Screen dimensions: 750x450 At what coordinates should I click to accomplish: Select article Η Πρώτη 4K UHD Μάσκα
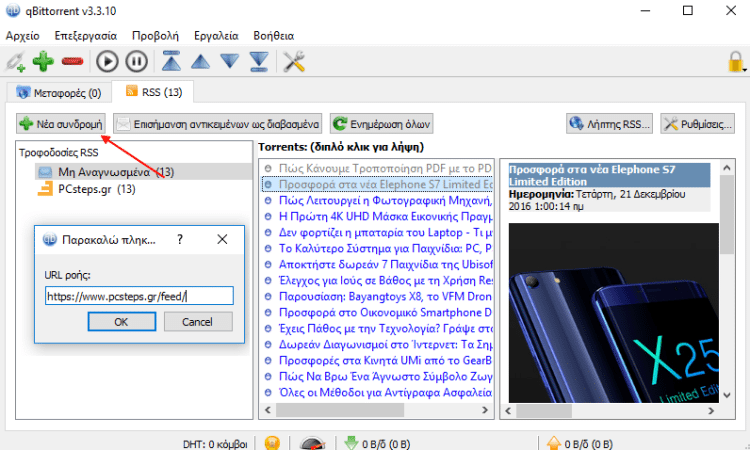[x=378, y=217]
